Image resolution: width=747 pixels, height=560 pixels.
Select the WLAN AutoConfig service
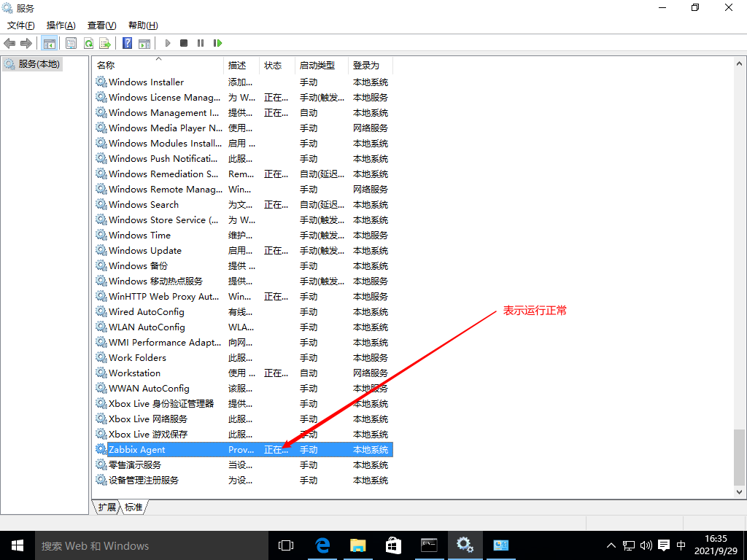(244, 327)
